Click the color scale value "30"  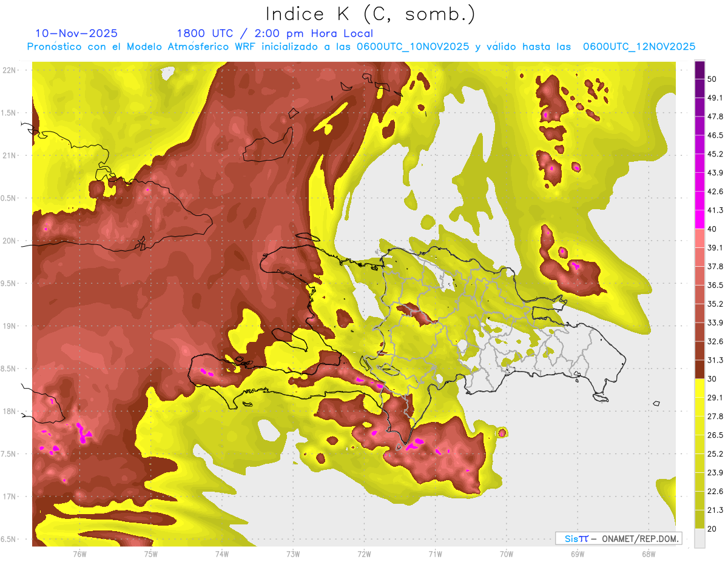712,379
